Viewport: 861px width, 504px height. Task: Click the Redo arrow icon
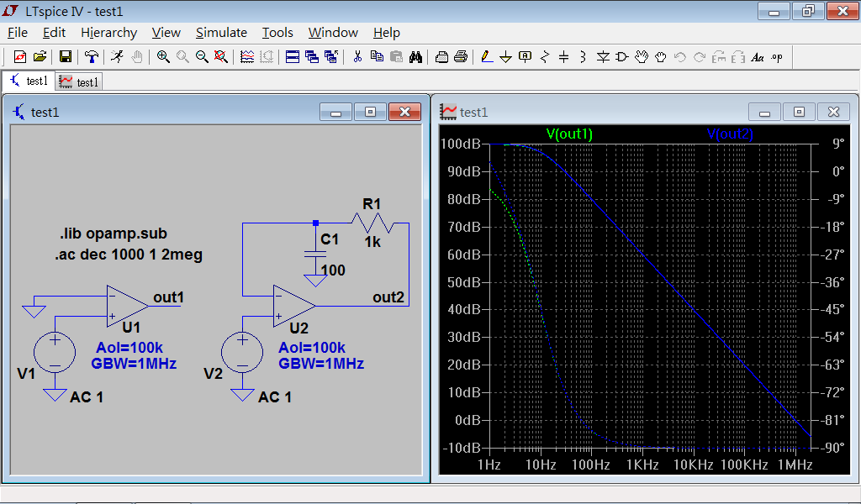pyautogui.click(x=700, y=56)
